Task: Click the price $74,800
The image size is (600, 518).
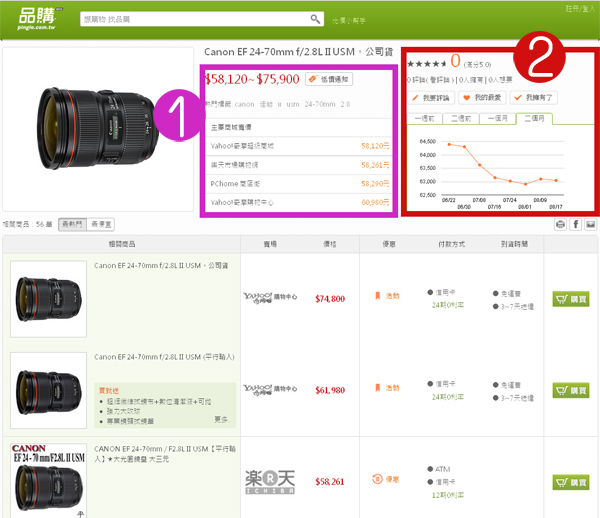Action: 330,299
